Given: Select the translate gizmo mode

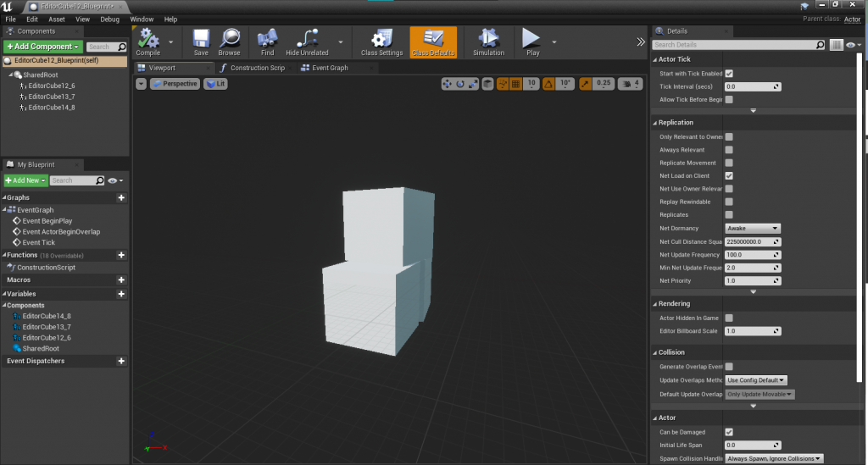Looking at the screenshot, I should pos(447,84).
